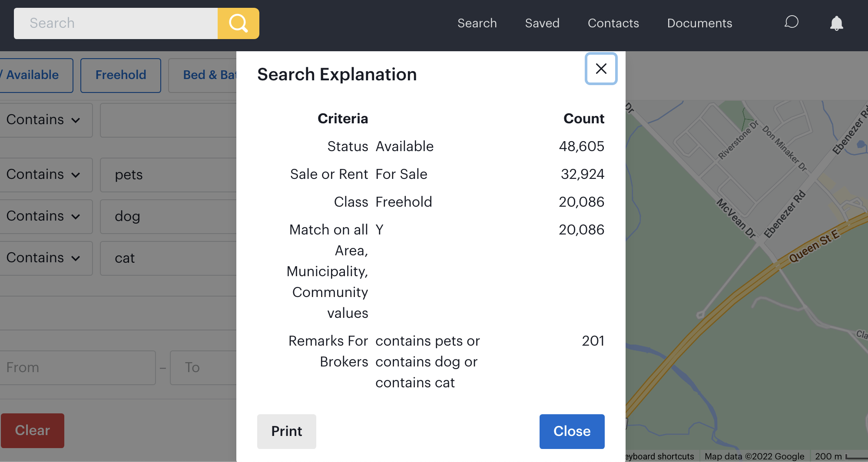Screen dimensions: 868x462
Task: Select the Available filter tab
Action: 35,75
